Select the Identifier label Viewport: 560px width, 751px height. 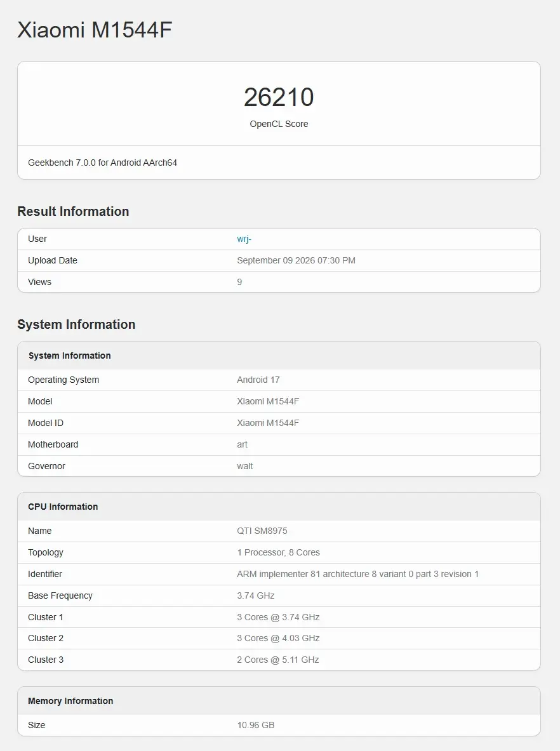[x=45, y=574]
